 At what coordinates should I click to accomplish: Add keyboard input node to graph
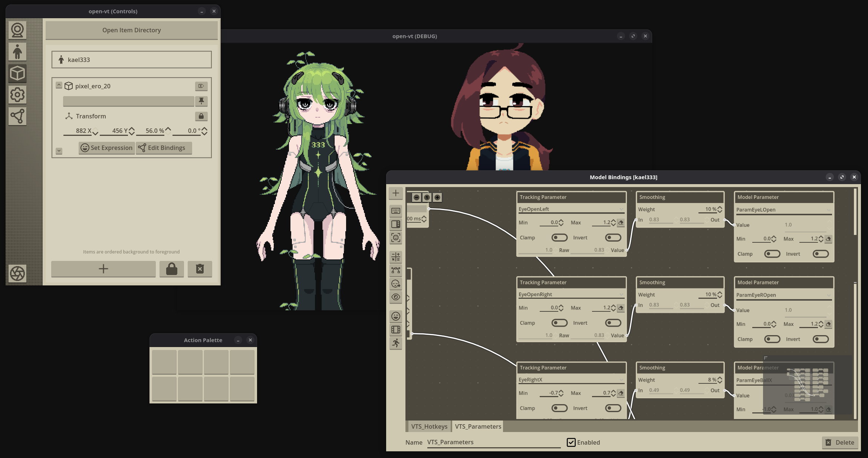(x=396, y=211)
